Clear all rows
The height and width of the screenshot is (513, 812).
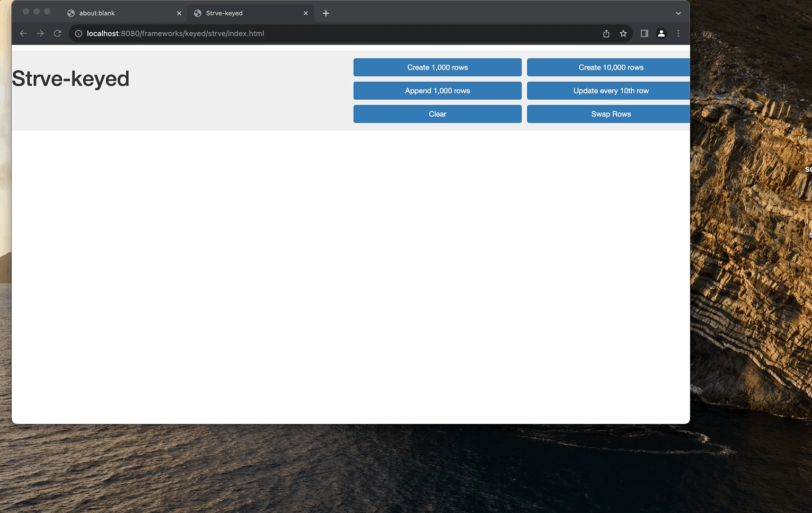pos(438,114)
